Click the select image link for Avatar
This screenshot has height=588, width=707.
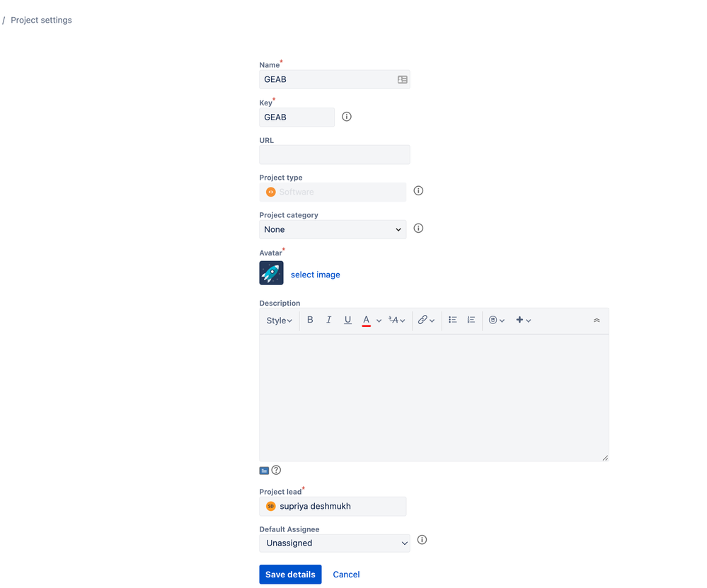(315, 274)
